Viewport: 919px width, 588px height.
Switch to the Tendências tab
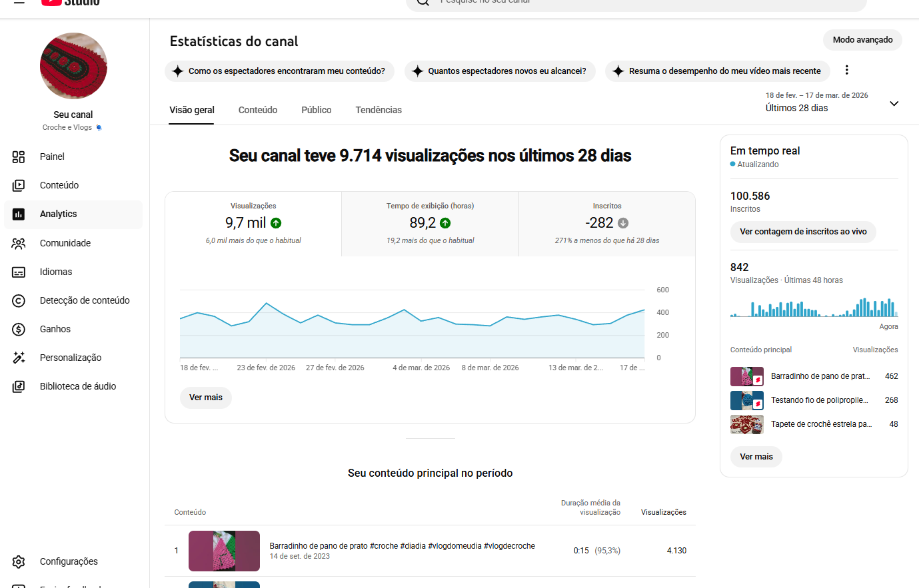(379, 110)
